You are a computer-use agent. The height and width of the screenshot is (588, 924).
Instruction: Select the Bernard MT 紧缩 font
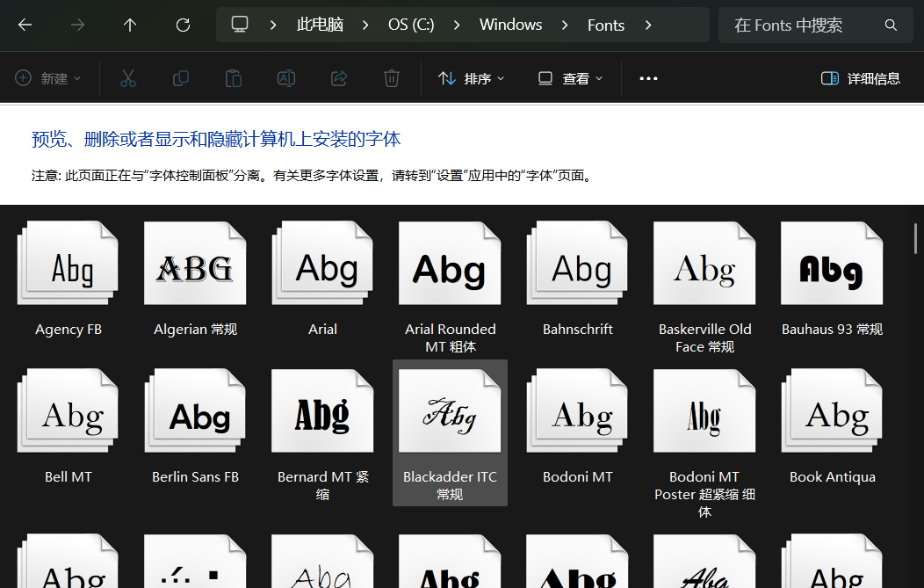(x=322, y=435)
